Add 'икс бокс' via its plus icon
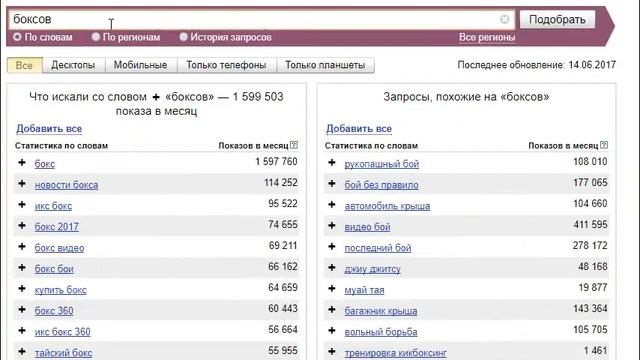This screenshot has height=360, width=640. pyautogui.click(x=22, y=205)
